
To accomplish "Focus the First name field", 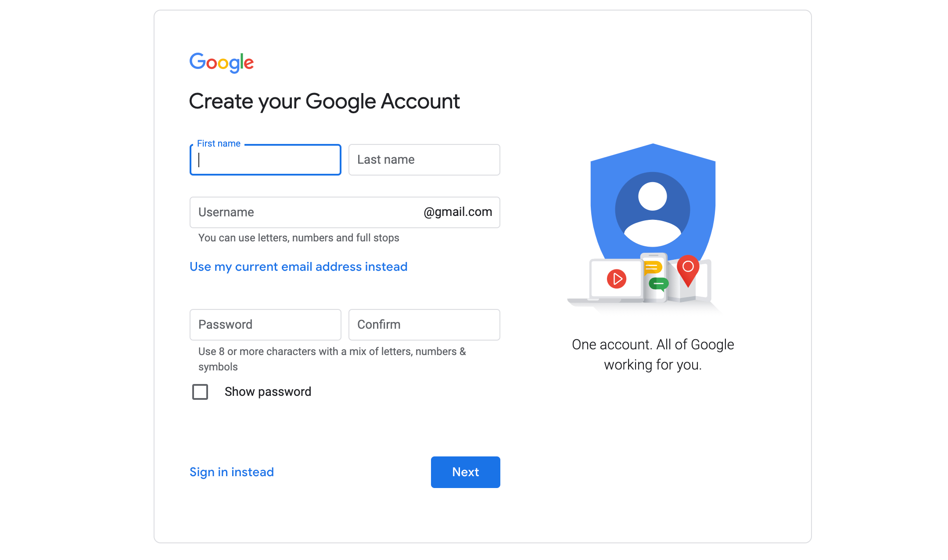I will tap(266, 160).
